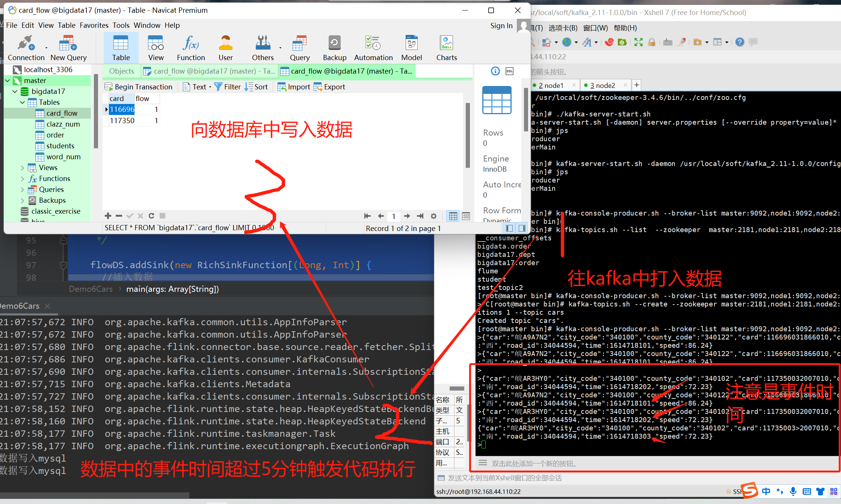Open the Favorites menu
841x504 pixels.
(94, 25)
